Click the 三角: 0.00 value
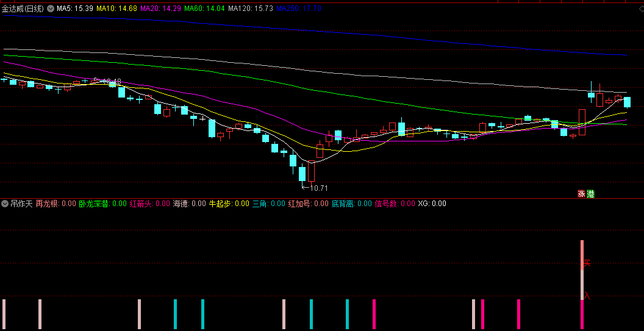The image size is (644, 331). point(268,203)
